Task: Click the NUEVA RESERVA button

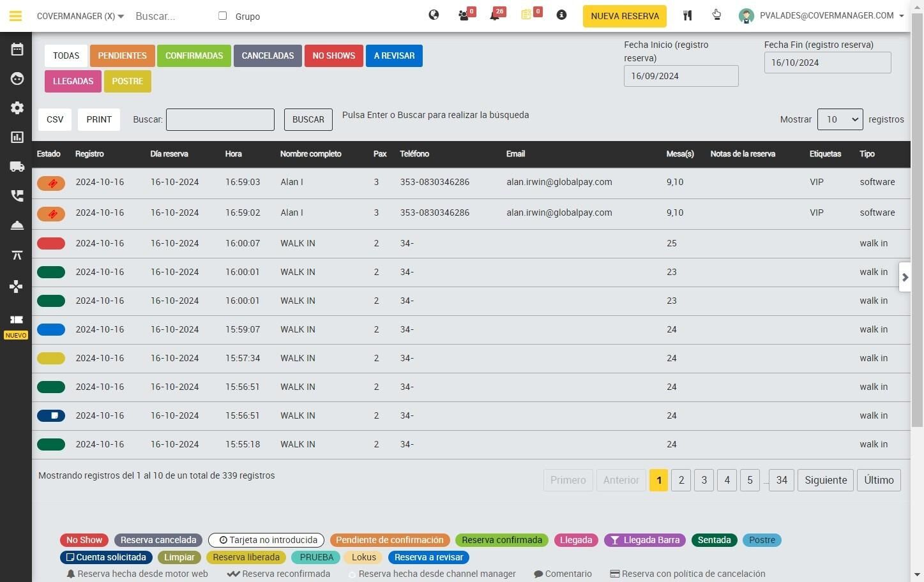Action: pyautogui.click(x=625, y=16)
